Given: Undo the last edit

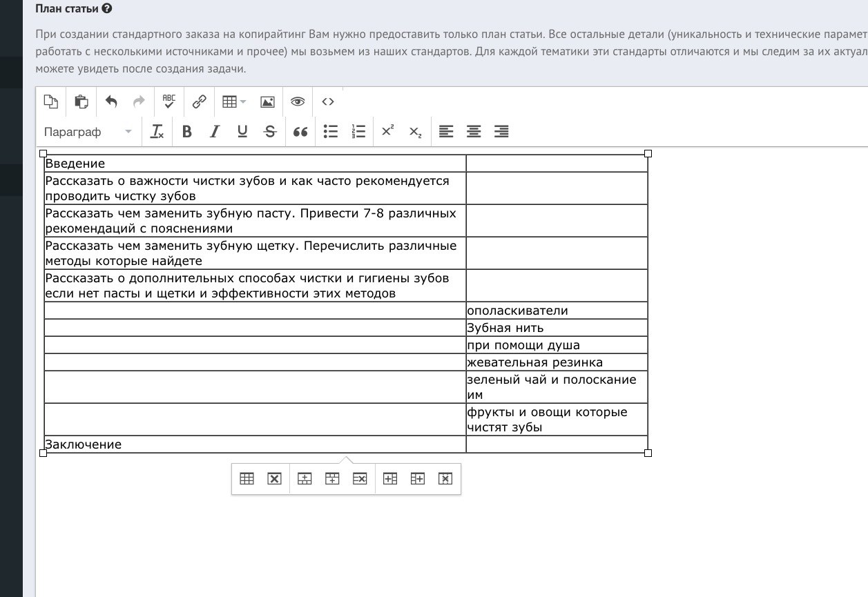Looking at the screenshot, I should click(x=111, y=101).
